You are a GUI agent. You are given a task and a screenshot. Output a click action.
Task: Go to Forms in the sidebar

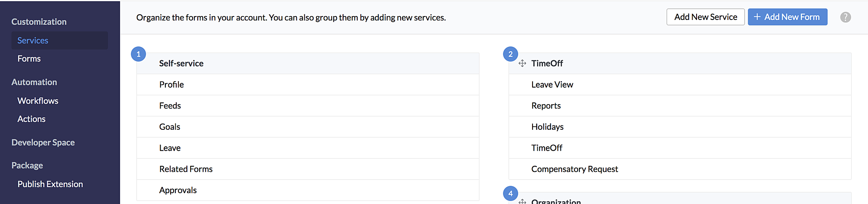coord(29,59)
